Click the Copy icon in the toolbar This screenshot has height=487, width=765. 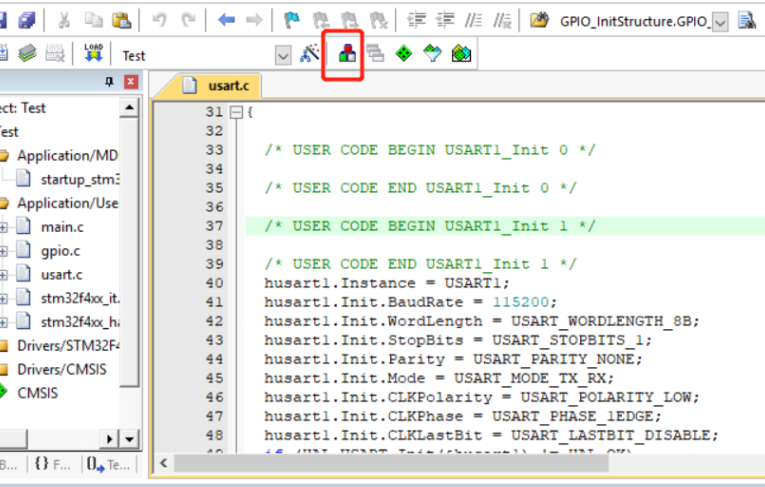point(93,20)
